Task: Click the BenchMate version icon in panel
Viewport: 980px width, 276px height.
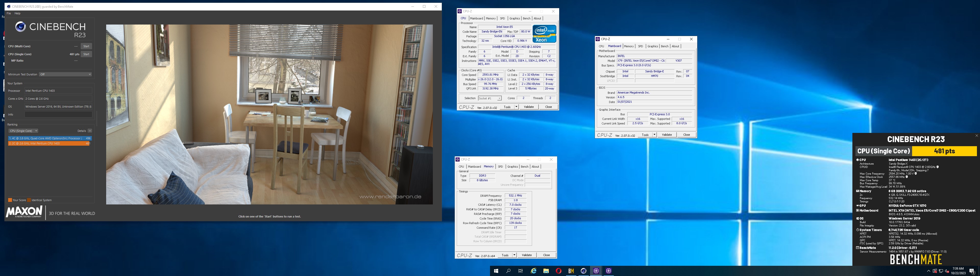Action: 857,248
